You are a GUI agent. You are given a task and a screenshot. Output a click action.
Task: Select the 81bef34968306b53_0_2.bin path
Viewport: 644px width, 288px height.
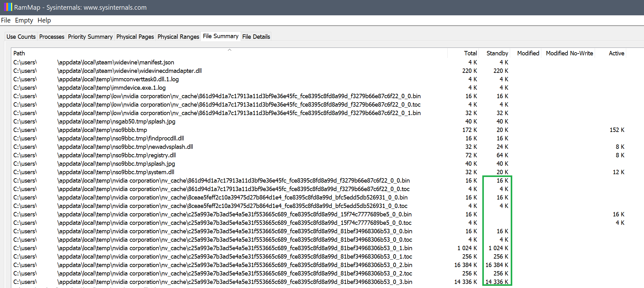[213, 265]
